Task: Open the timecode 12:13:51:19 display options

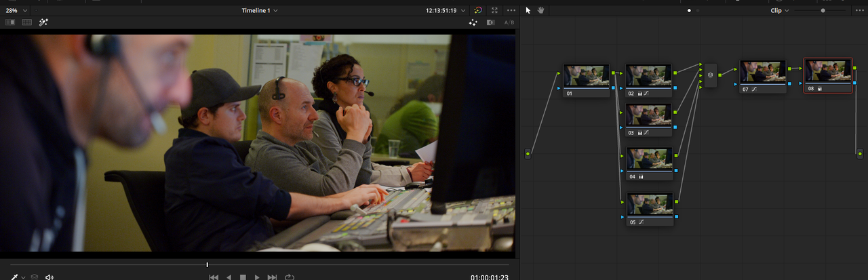Action: pos(445,11)
